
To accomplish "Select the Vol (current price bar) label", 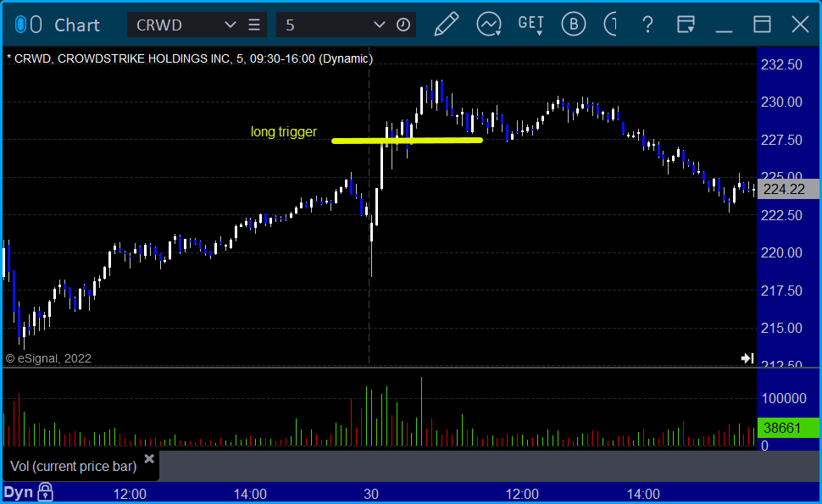I will pyautogui.click(x=74, y=466).
